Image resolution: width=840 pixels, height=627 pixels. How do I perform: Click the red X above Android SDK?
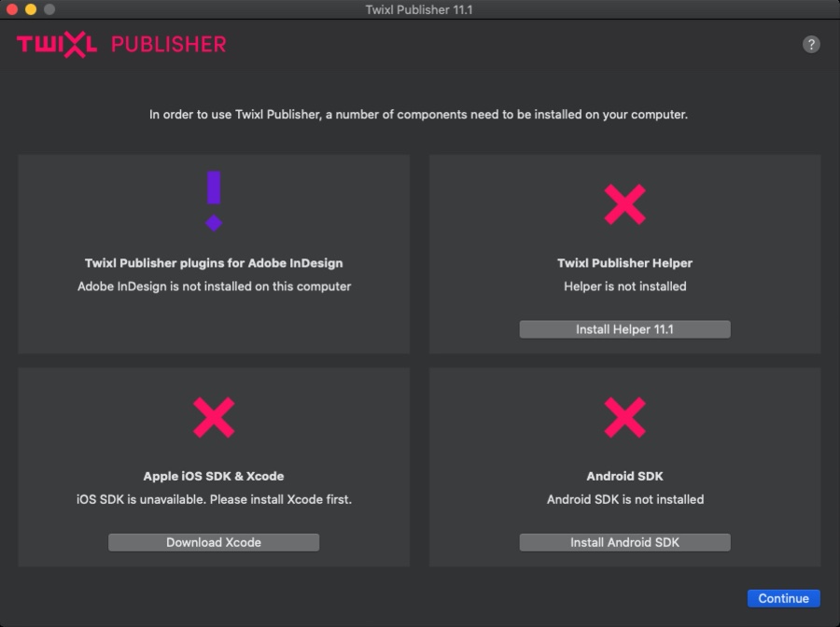[x=624, y=417]
